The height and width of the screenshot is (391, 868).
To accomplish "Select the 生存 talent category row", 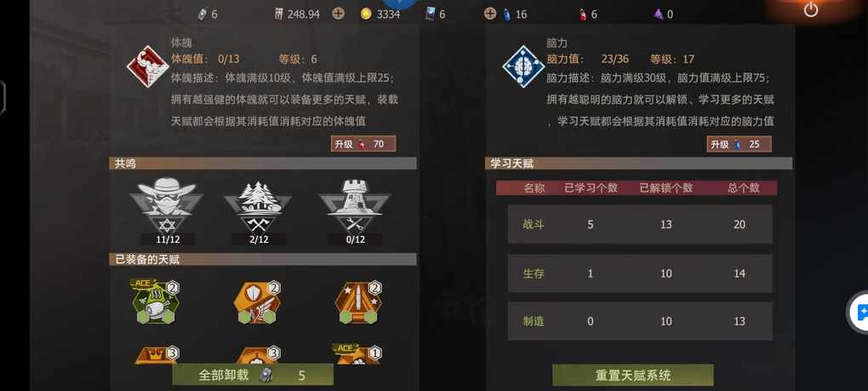I will point(640,273).
